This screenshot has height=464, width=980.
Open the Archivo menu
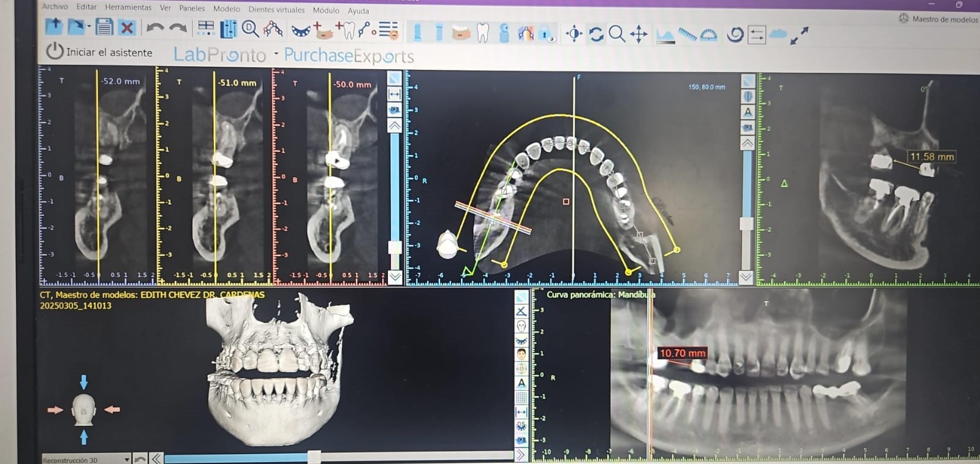click(x=55, y=6)
